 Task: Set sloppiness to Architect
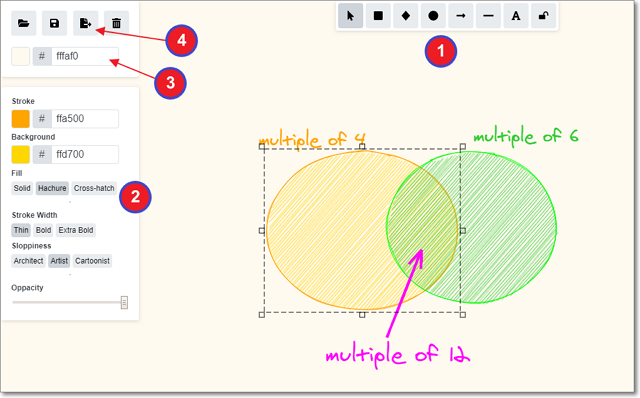(x=29, y=261)
